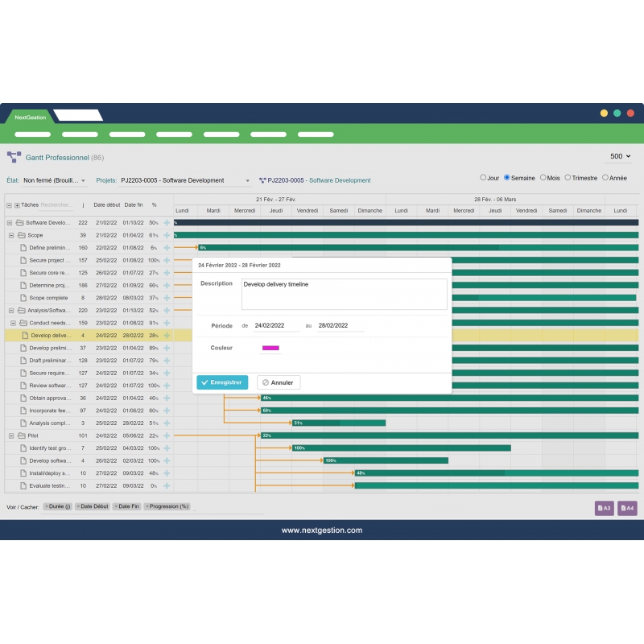Screen dimensions: 644x644
Task: Click the Annuler button in the dialog
Action: click(278, 382)
